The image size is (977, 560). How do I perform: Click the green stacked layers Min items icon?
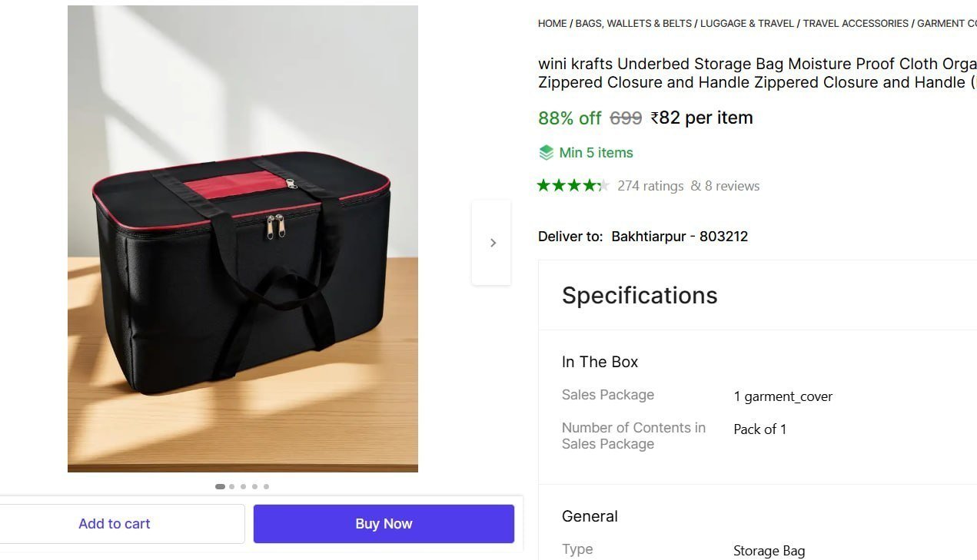[x=546, y=152]
